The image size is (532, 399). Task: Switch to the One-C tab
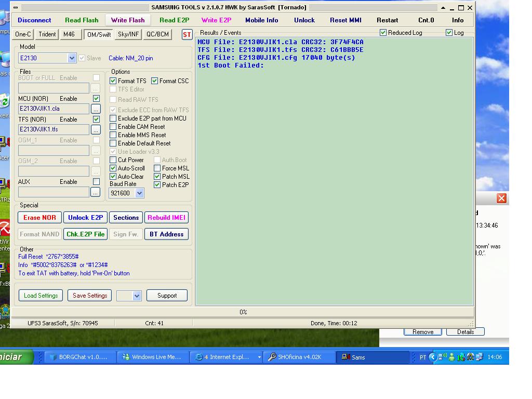point(23,34)
